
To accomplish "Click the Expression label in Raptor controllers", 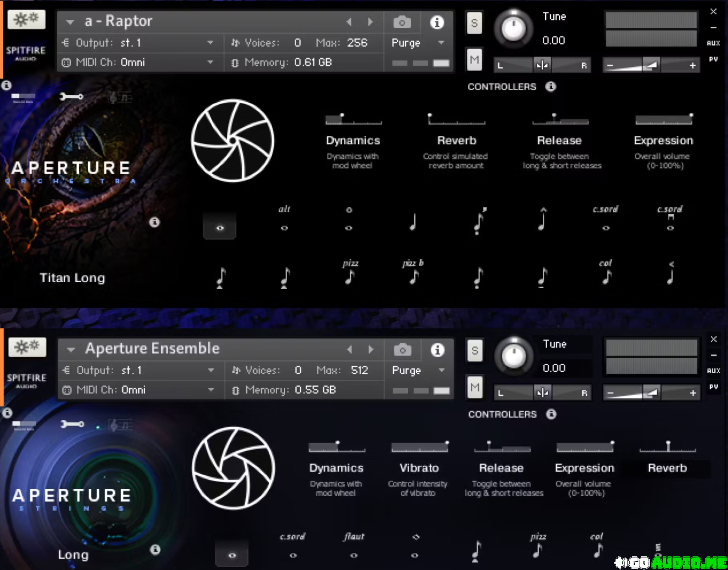I will pyautogui.click(x=663, y=141).
